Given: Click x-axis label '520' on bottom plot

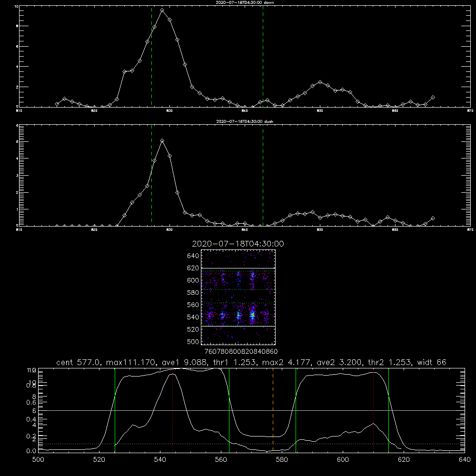Looking at the screenshot, I should [99, 460].
